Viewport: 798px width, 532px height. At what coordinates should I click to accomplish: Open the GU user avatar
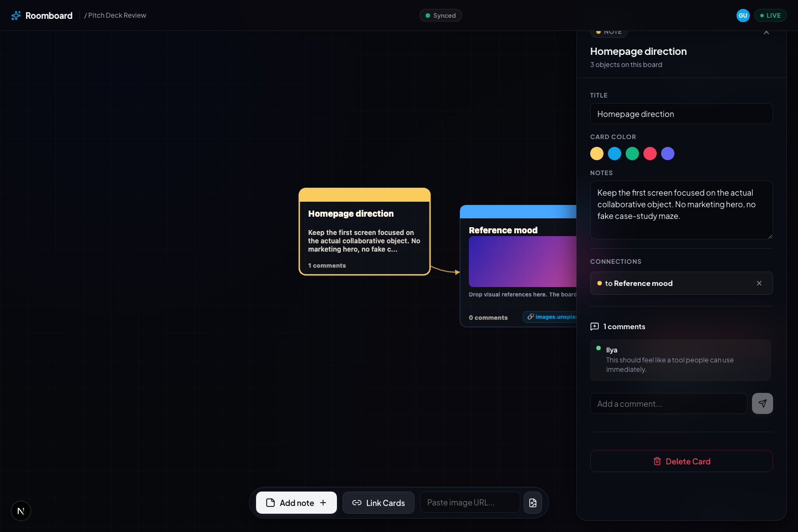click(743, 16)
